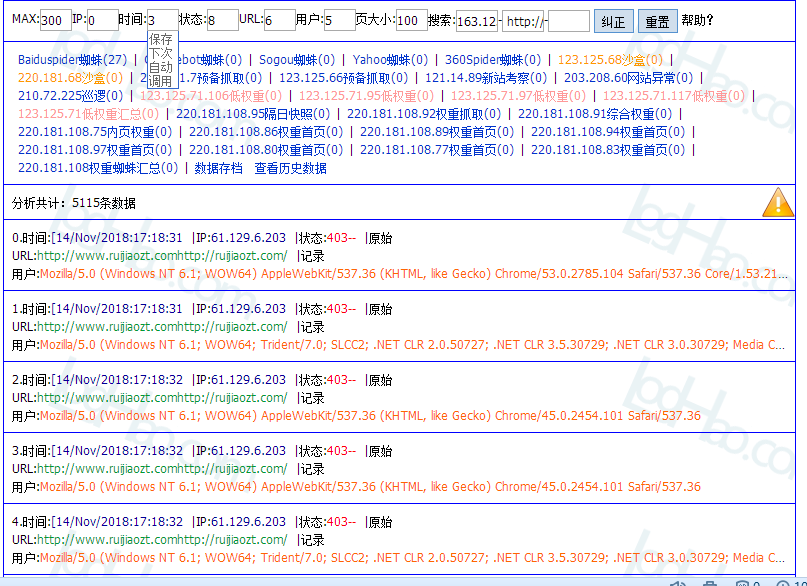Click into the IP filter field
Screen dimensions: 807x586
pos(103,20)
